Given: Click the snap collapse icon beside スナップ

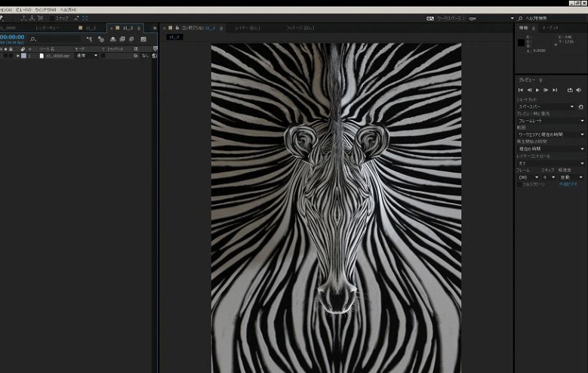Looking at the screenshot, I should pyautogui.click(x=76, y=18).
